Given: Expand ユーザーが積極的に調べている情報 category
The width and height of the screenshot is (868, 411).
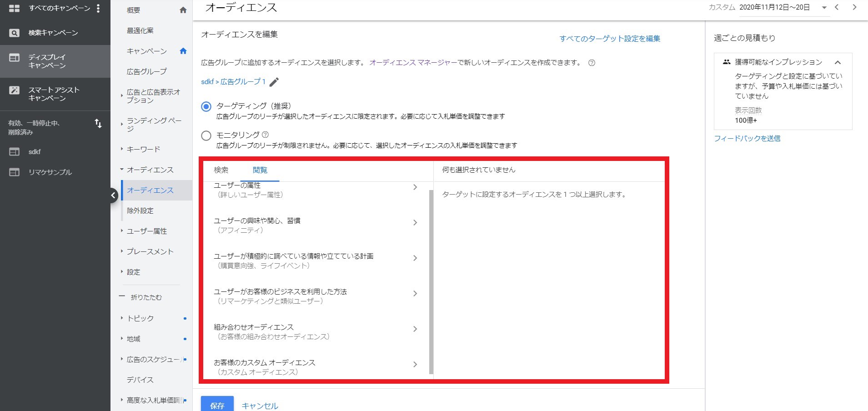Looking at the screenshot, I should point(415,258).
